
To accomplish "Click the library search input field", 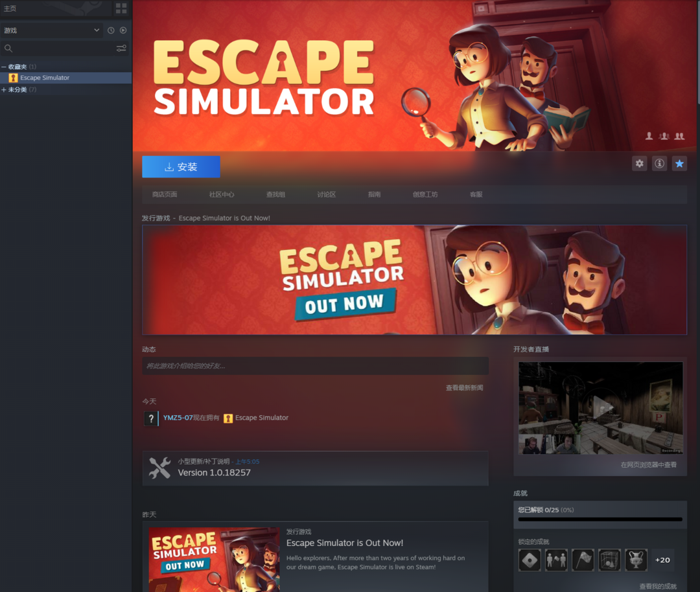I will (x=64, y=48).
